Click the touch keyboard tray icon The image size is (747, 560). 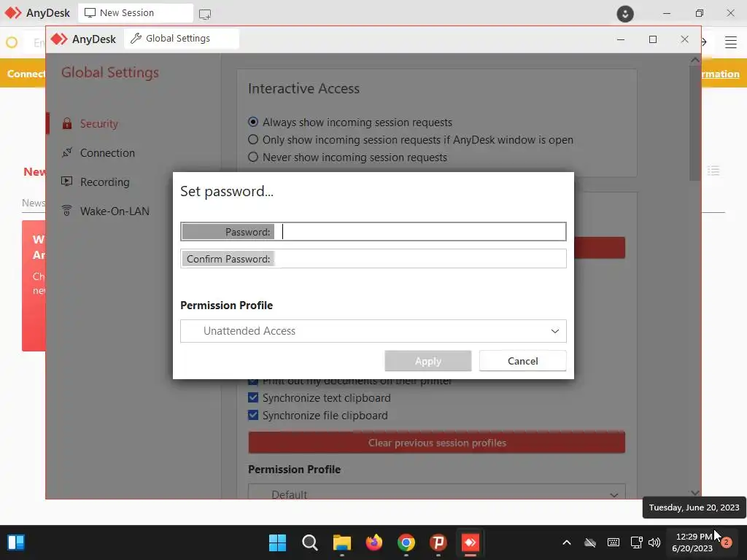[614, 542]
